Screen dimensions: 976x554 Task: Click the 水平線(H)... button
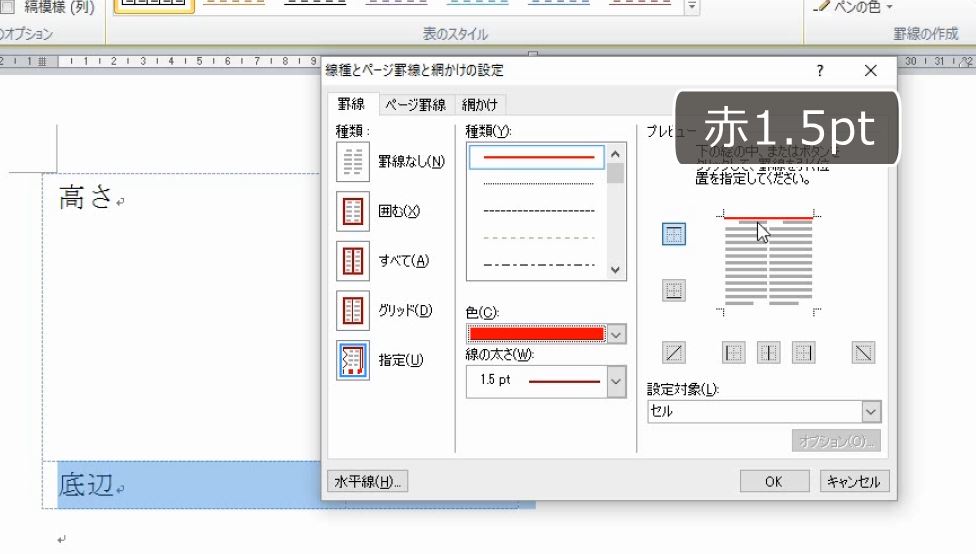[367, 482]
